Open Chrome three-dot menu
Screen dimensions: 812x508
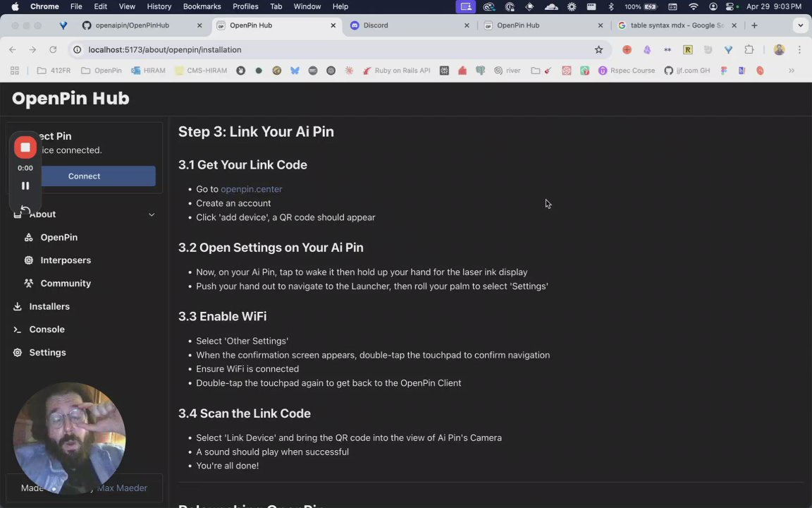799,50
